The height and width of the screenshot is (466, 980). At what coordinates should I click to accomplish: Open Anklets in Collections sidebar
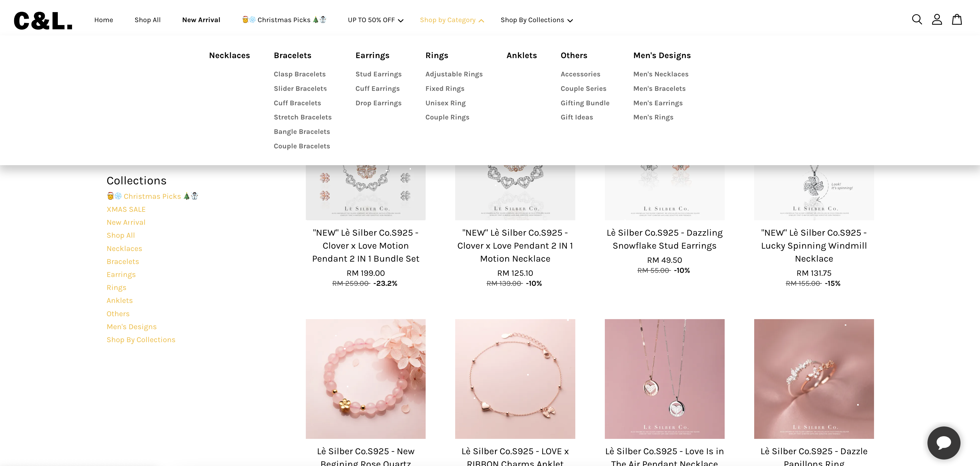(120, 301)
